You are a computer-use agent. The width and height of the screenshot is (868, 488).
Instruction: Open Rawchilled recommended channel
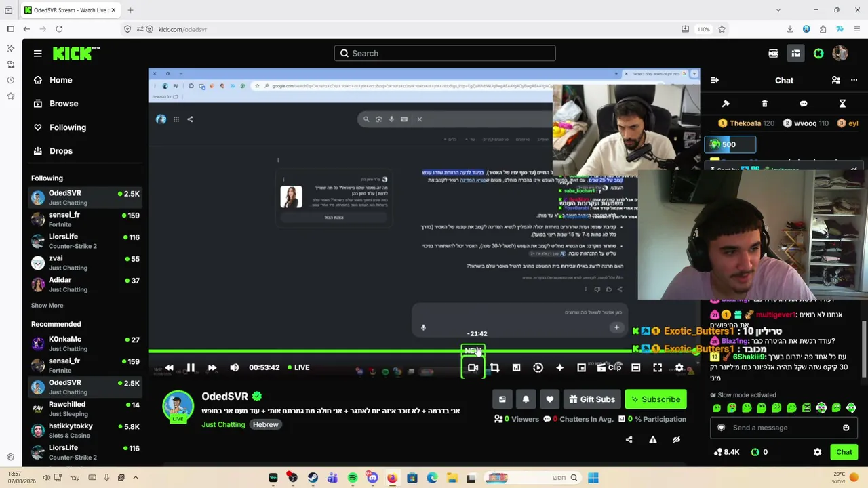(x=85, y=409)
